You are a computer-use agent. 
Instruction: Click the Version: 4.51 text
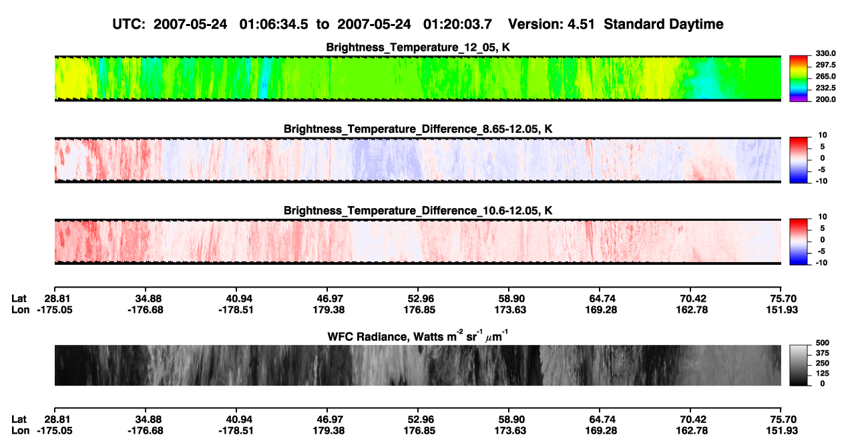point(552,25)
